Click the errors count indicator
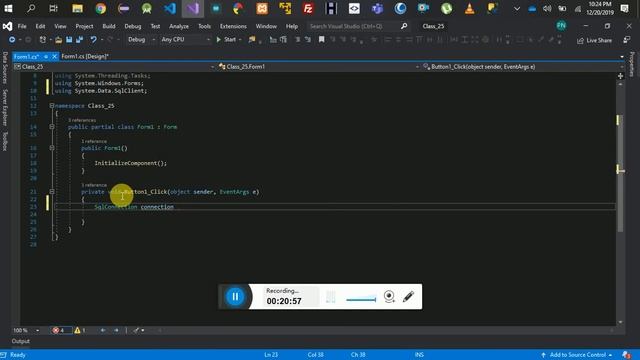Screen dimensions: 640x360 (59, 330)
